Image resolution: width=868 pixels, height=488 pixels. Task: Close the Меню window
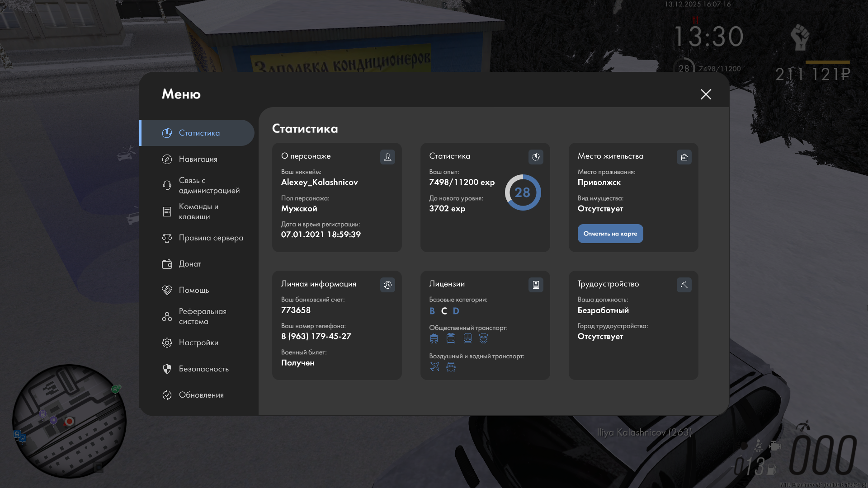706,94
